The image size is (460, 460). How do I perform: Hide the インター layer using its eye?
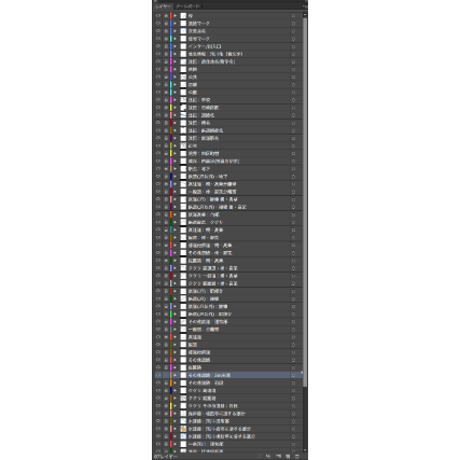click(x=158, y=46)
